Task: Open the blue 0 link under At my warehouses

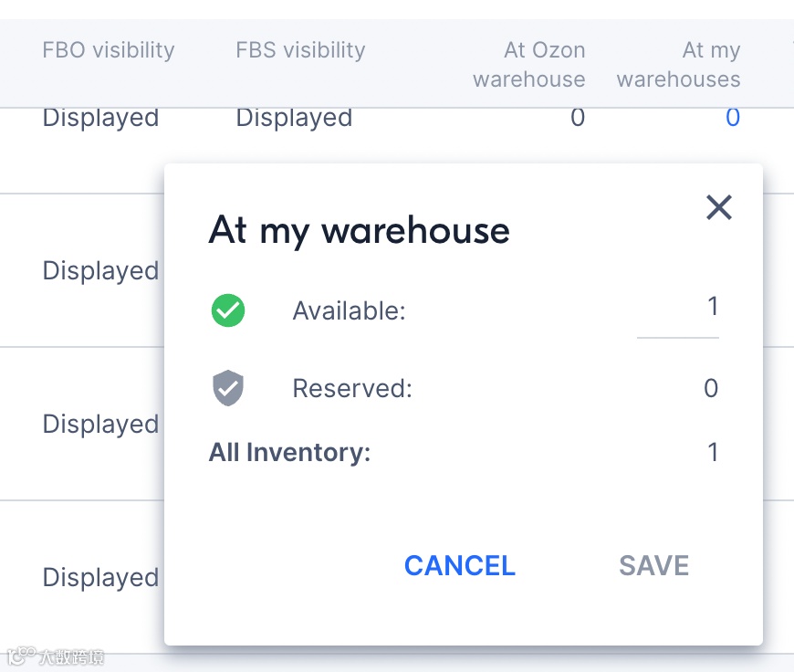Action: 732,118
